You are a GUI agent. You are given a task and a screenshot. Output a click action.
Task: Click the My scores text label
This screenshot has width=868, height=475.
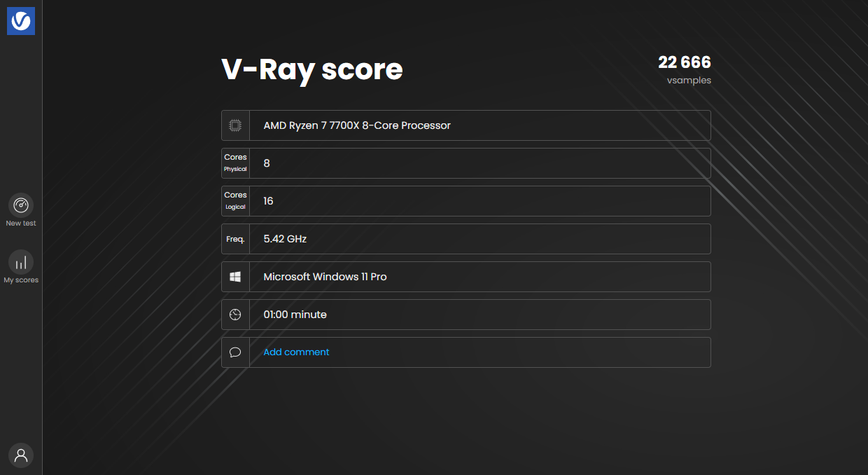pos(21,280)
